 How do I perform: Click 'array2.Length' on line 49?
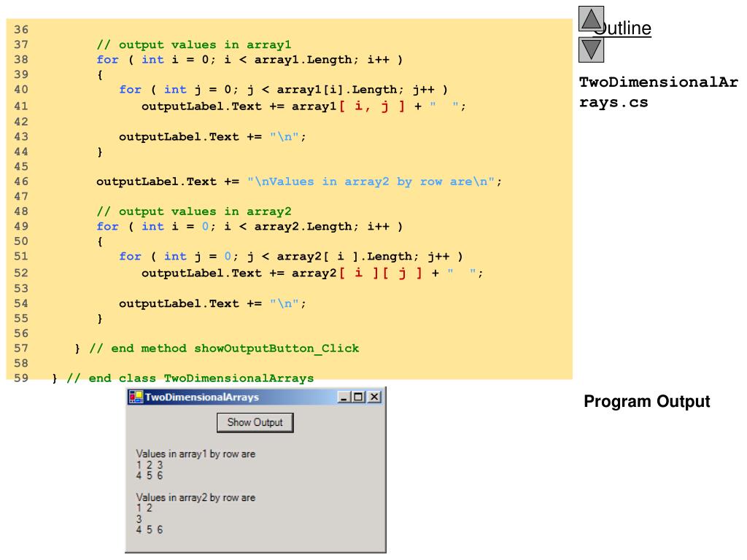tap(303, 227)
